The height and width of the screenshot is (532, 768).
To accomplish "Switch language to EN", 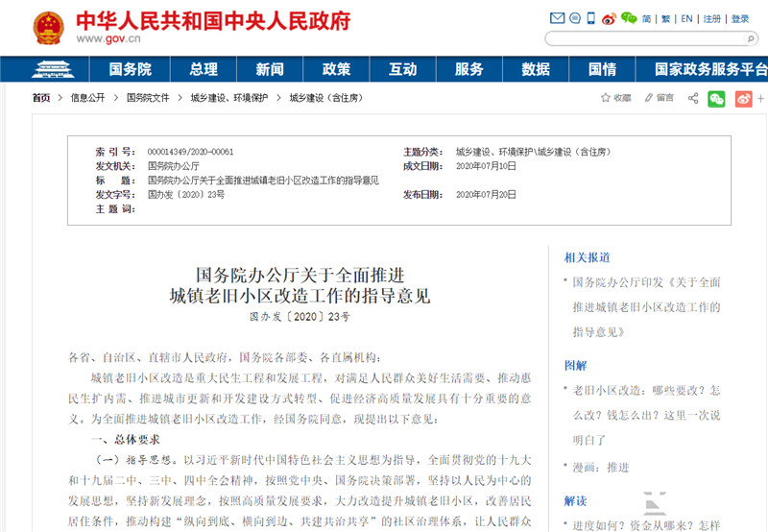I will tap(686, 18).
